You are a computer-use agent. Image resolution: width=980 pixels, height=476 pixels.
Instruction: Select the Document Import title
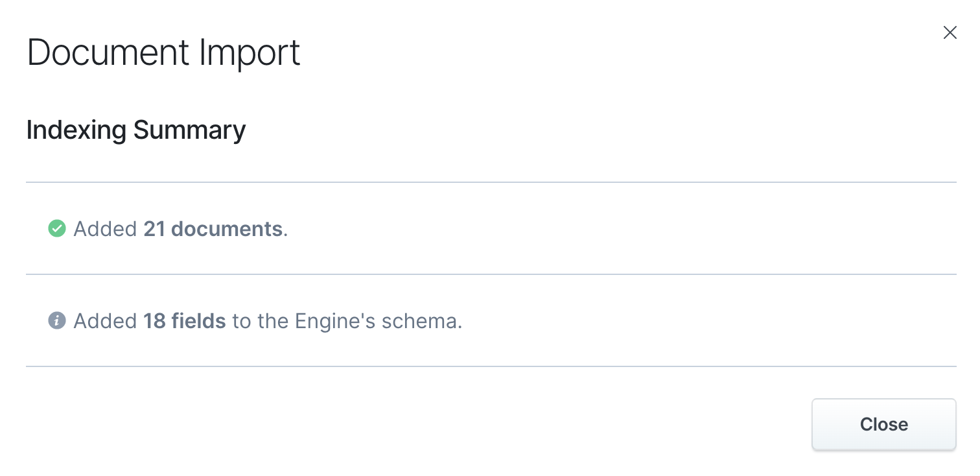[163, 52]
